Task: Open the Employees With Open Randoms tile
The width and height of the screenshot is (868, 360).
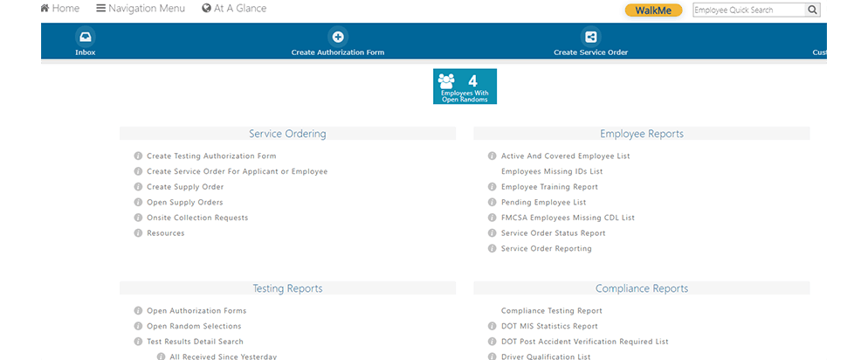Action: click(x=465, y=87)
